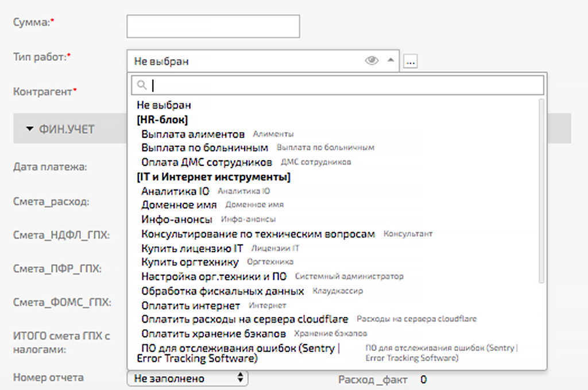Click the stepper arrows on Номер отчета
588x390 pixels.
pos(241,379)
